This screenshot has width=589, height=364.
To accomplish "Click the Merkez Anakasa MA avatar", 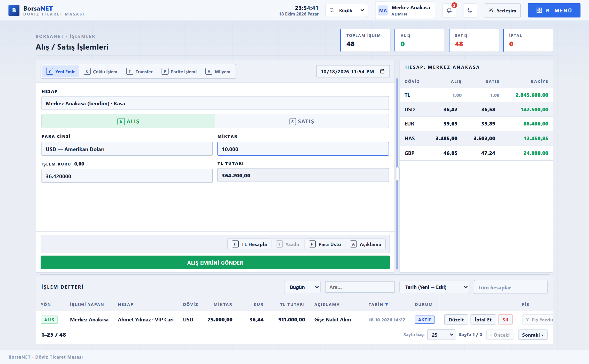I will [x=383, y=11].
